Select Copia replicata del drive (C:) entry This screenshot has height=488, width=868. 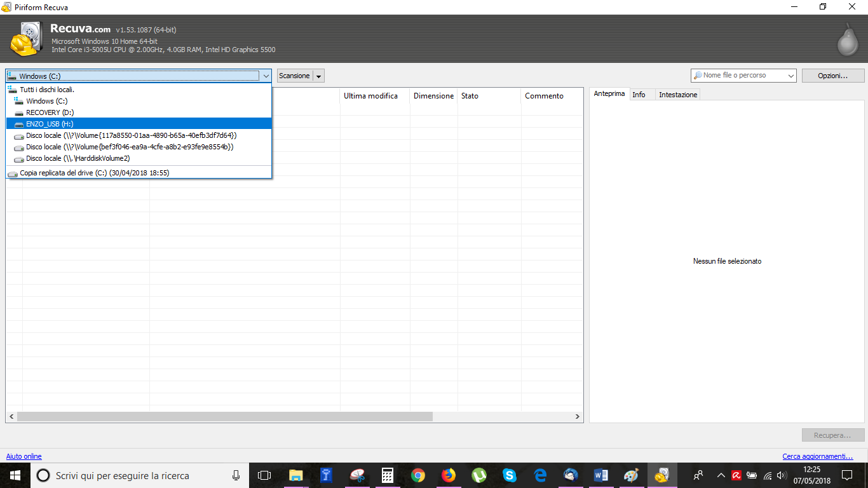[94, 173]
